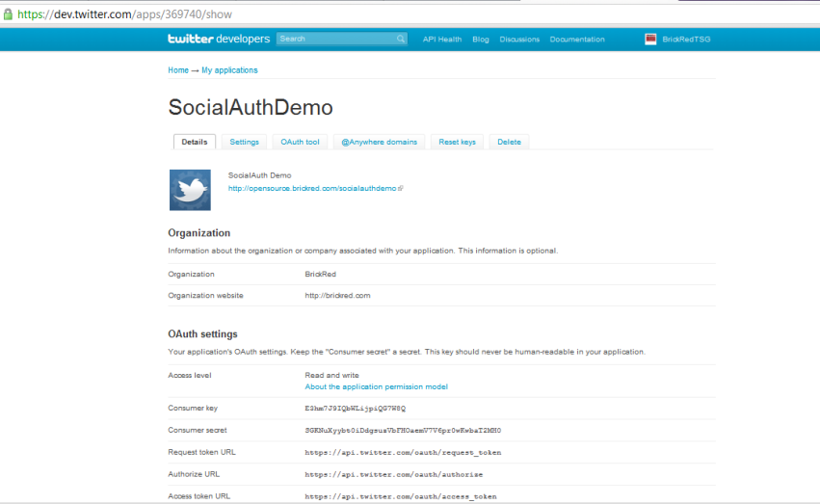Click the Consumer key value string
The width and height of the screenshot is (820, 504).
click(356, 409)
